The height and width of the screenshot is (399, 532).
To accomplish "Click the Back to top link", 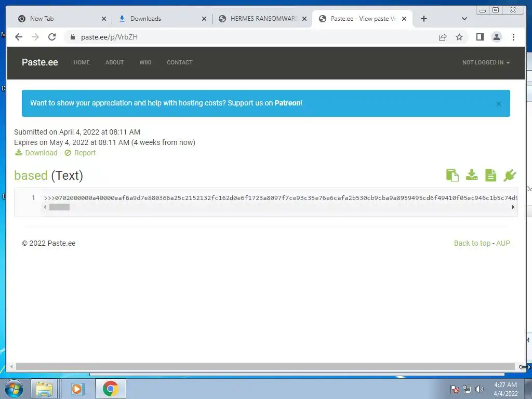I will pos(472,243).
